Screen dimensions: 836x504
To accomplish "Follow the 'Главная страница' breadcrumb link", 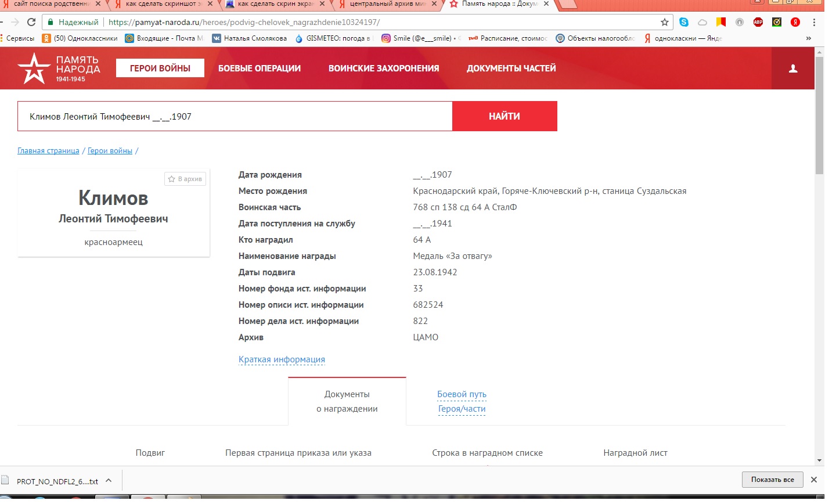I will click(48, 151).
